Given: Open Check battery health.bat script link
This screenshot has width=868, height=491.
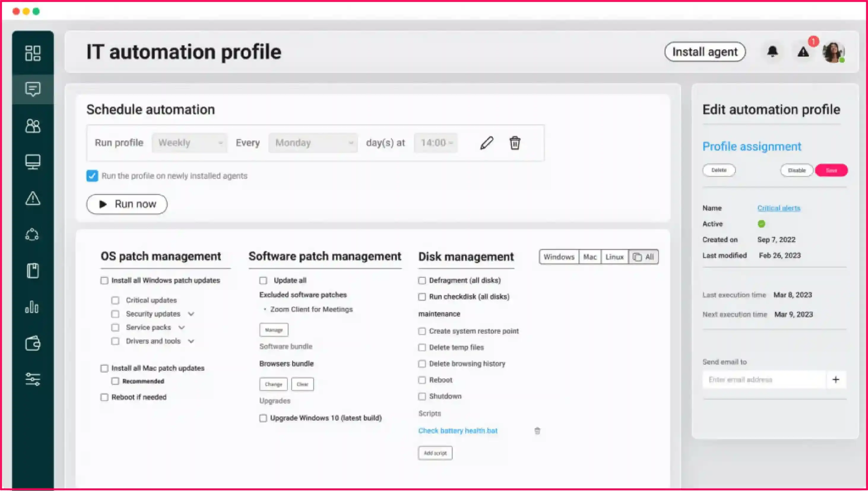Looking at the screenshot, I should [x=458, y=431].
